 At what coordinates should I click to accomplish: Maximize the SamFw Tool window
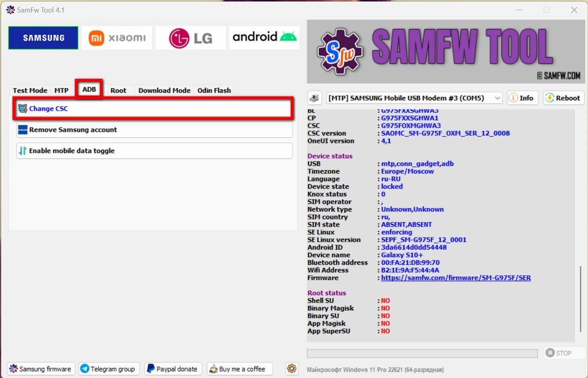coord(546,10)
